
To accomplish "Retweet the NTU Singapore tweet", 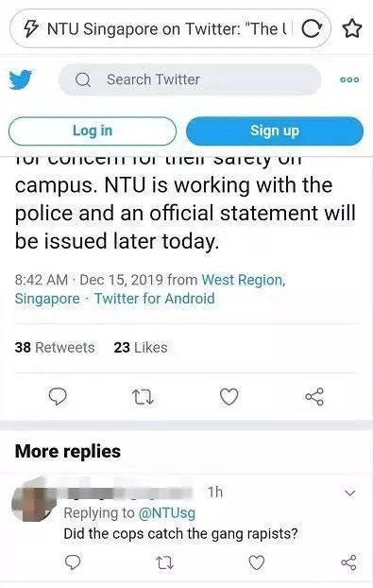I will click(144, 397).
